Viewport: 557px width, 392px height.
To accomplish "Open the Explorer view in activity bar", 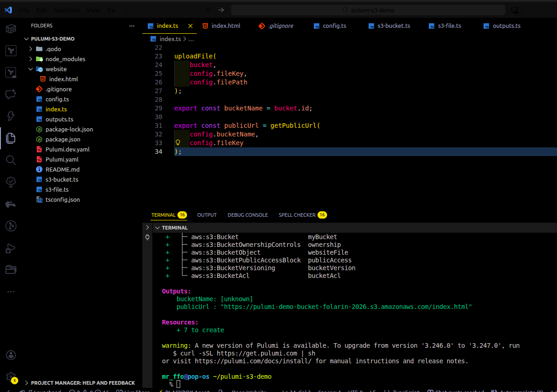I will pos(11,137).
